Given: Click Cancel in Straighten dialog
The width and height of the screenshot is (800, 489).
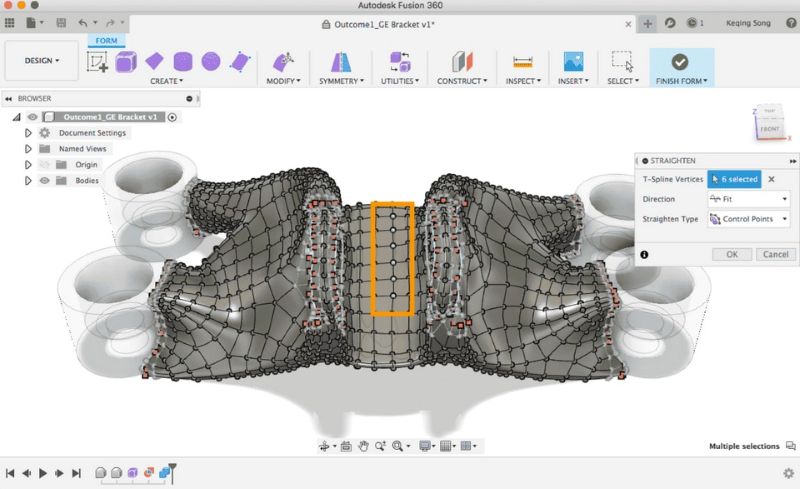Looking at the screenshot, I should [x=775, y=254].
